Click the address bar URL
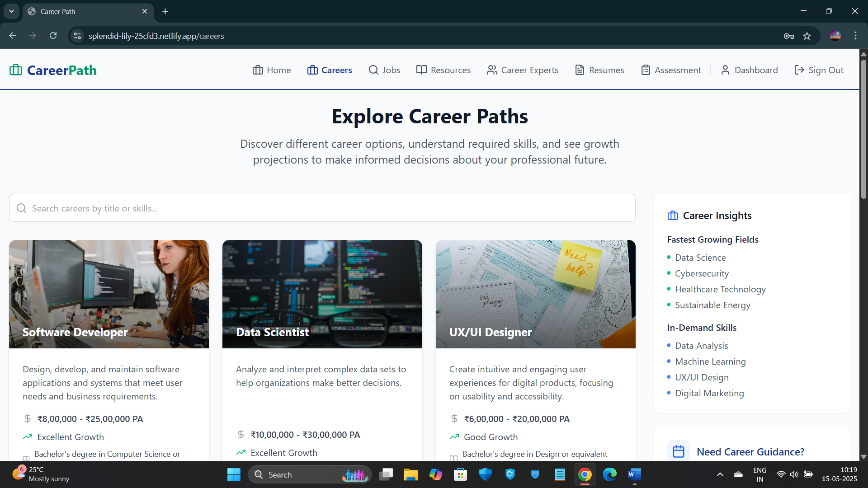868x488 pixels. pos(156,36)
